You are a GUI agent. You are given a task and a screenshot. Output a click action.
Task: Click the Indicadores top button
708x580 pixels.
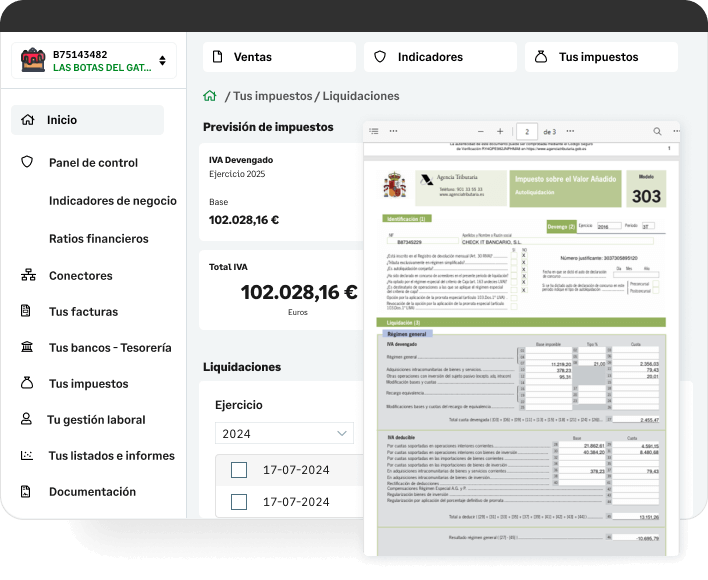(x=440, y=57)
